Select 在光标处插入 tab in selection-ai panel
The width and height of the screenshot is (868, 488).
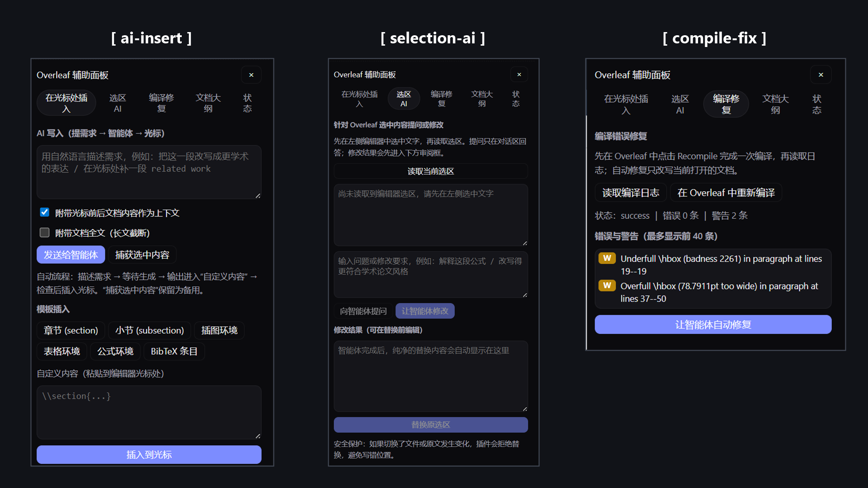[x=359, y=99]
